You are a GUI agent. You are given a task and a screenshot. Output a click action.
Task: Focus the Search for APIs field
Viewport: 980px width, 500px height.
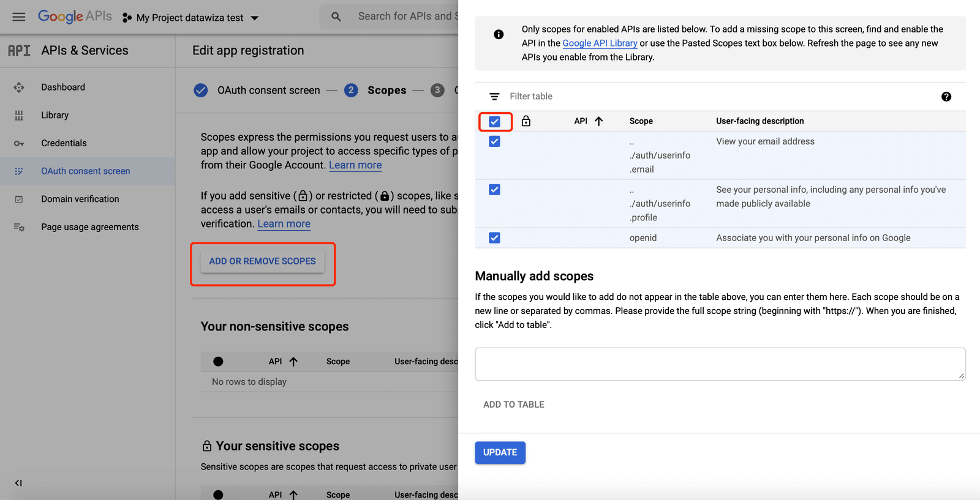[x=408, y=17]
